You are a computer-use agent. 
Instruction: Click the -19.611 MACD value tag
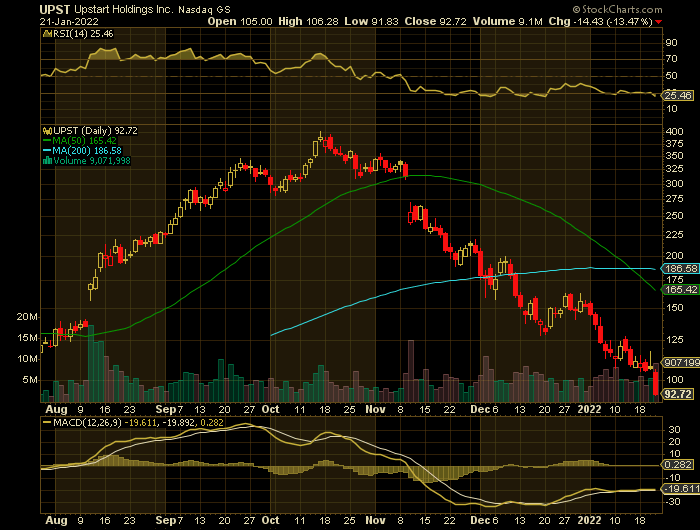(x=682, y=489)
